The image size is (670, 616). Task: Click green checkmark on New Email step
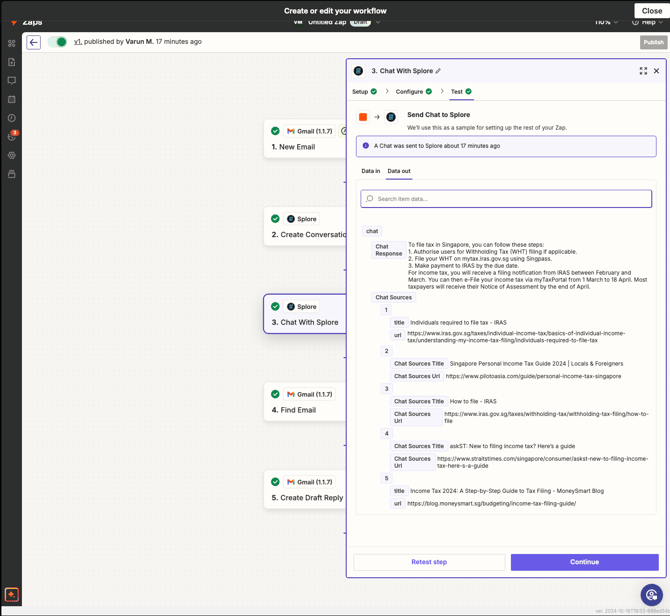(275, 131)
